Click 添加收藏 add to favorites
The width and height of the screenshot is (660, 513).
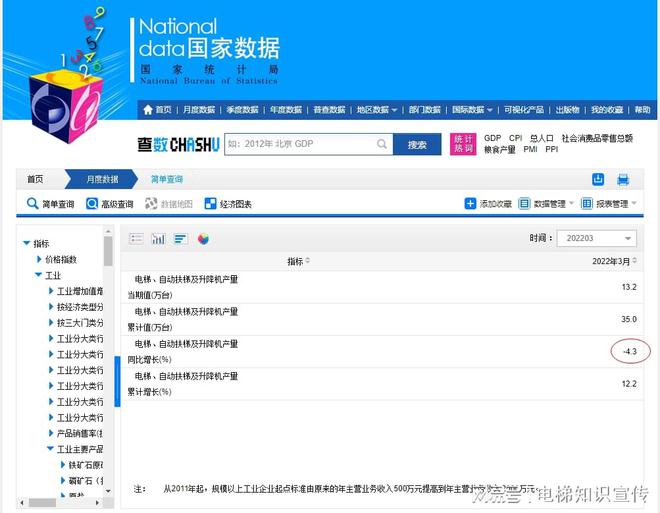(x=488, y=204)
